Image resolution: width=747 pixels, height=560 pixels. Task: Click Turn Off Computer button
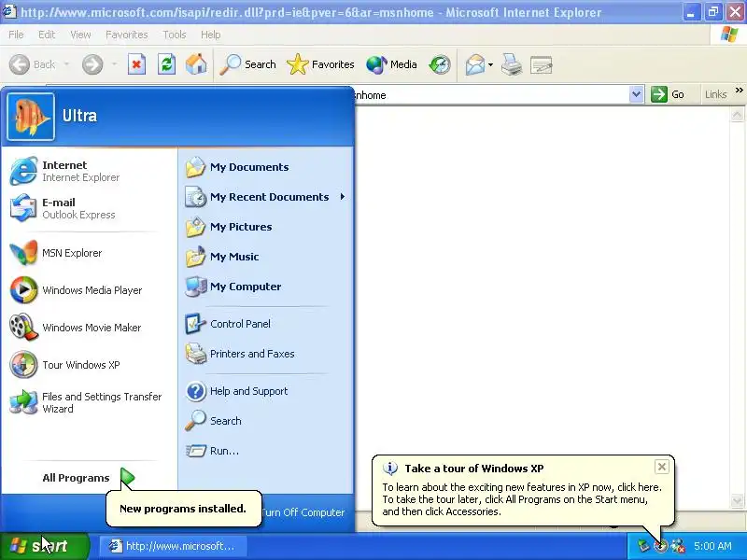303,512
